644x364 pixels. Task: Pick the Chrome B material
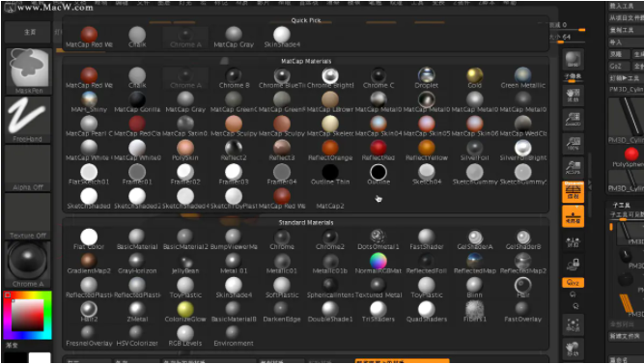[x=234, y=78]
